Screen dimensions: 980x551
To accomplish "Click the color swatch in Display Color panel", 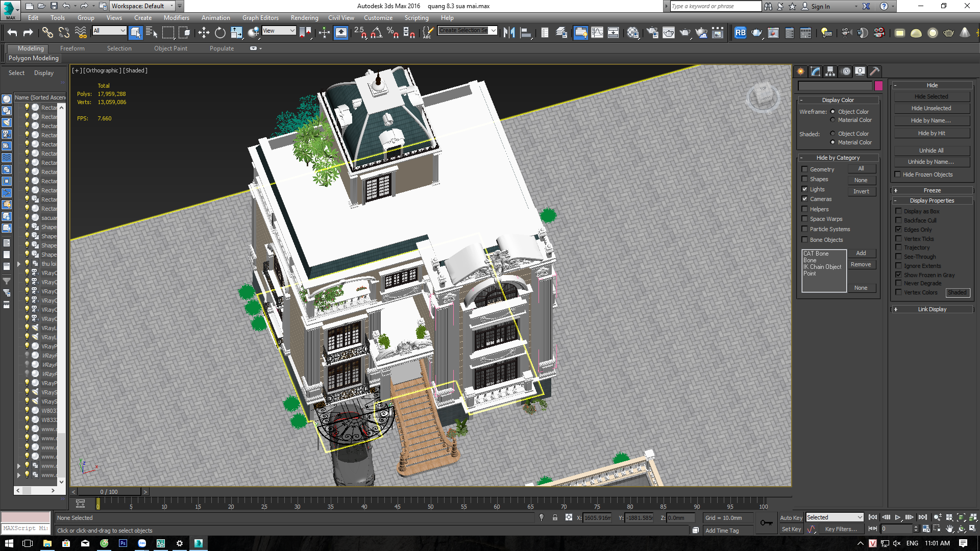I will [x=879, y=85].
